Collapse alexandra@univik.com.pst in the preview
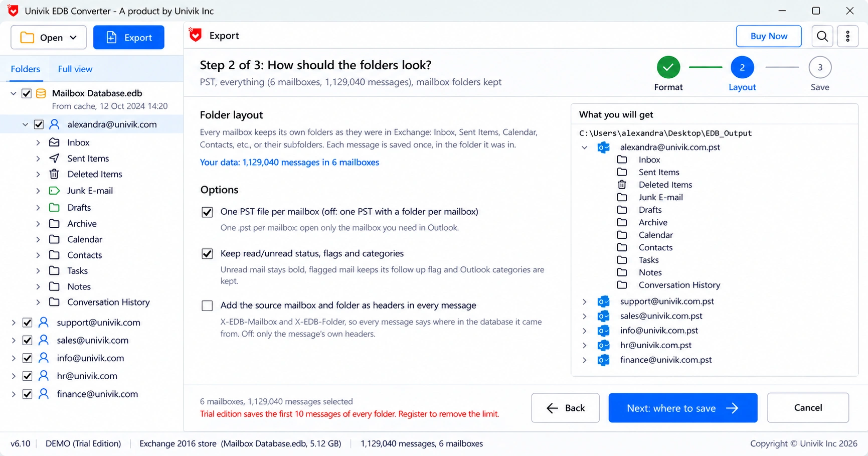 585,147
